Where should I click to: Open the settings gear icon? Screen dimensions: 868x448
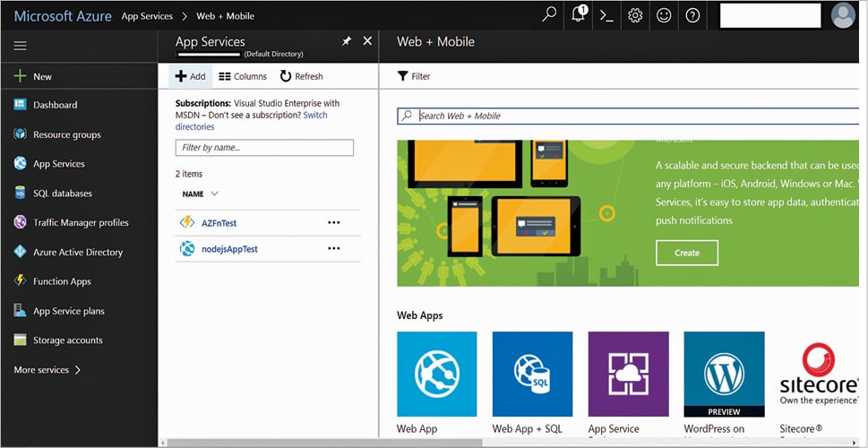pyautogui.click(x=635, y=15)
